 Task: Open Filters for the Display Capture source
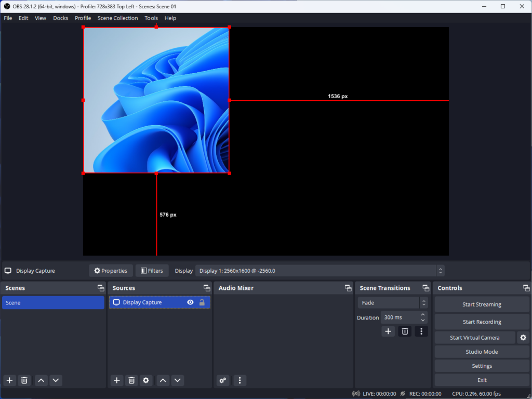click(x=152, y=270)
